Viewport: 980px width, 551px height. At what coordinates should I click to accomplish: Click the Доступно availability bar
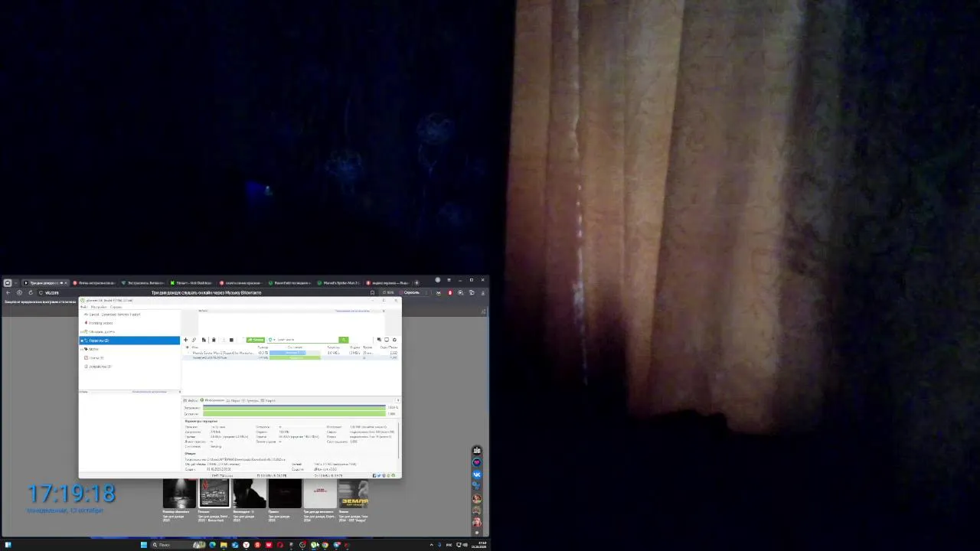click(294, 413)
